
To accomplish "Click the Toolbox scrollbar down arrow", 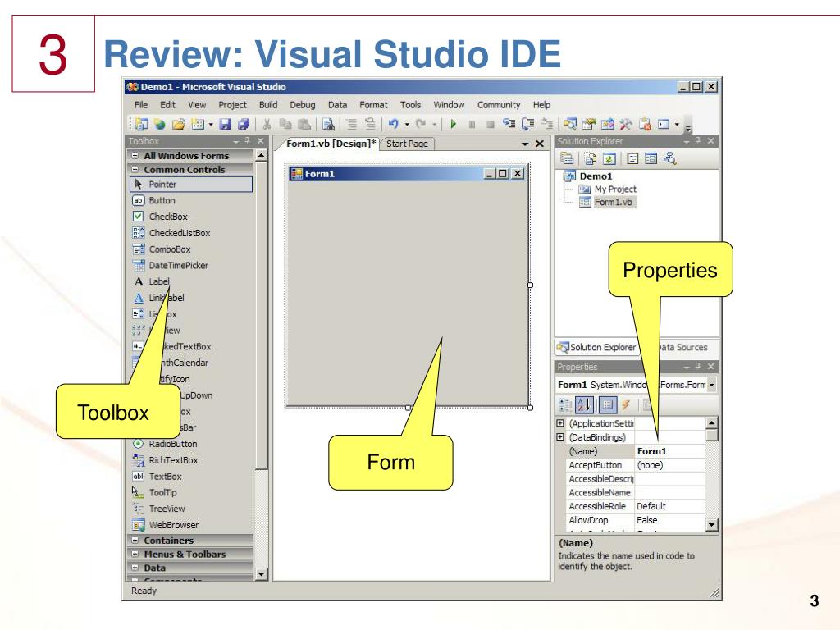I will [261, 573].
